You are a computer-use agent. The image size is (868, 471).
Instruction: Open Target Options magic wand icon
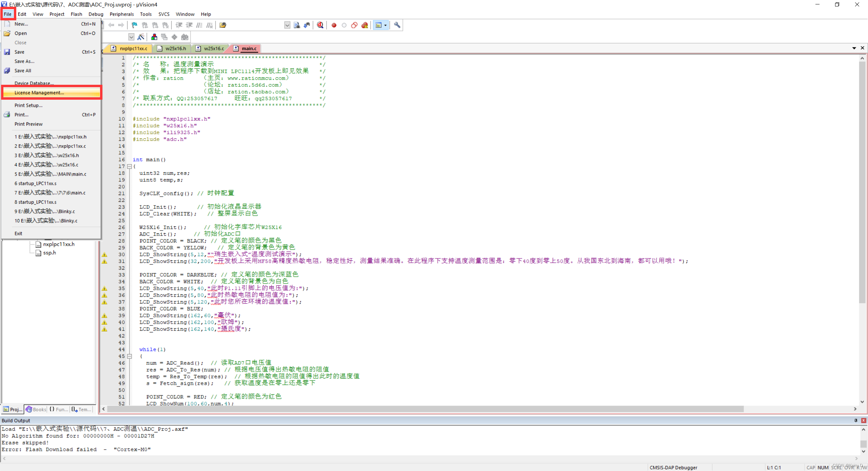(141, 37)
